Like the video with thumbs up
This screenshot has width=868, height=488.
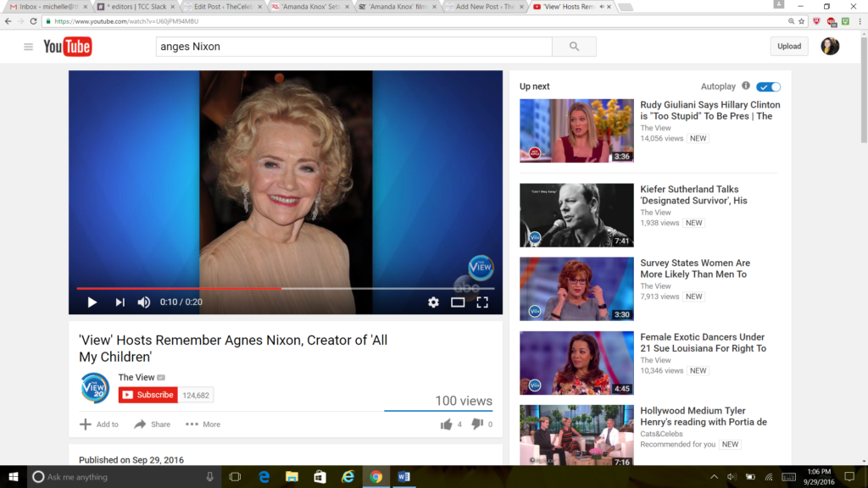pyautogui.click(x=446, y=424)
